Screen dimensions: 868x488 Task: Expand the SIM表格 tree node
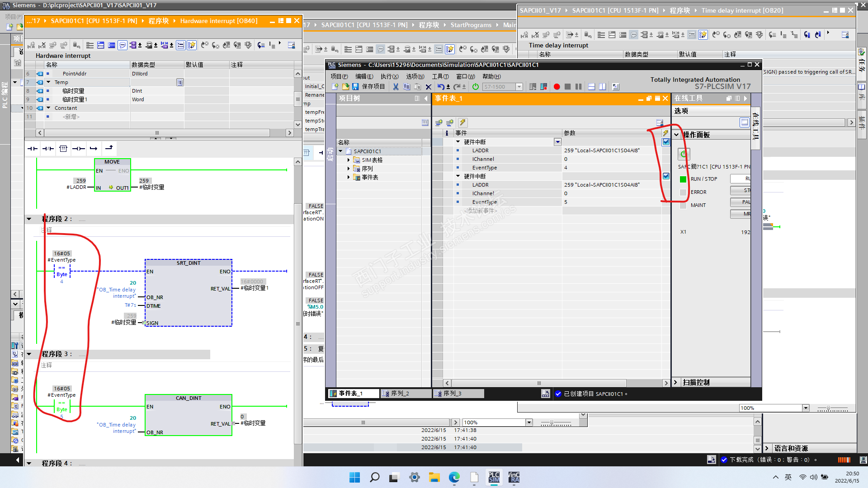tap(349, 160)
